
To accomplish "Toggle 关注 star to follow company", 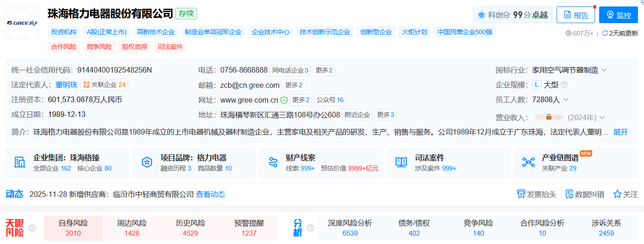I will point(617,194).
